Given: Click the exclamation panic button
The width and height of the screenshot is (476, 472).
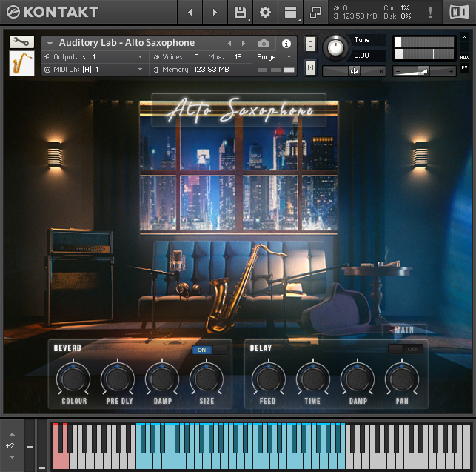Looking at the screenshot, I should [431, 13].
